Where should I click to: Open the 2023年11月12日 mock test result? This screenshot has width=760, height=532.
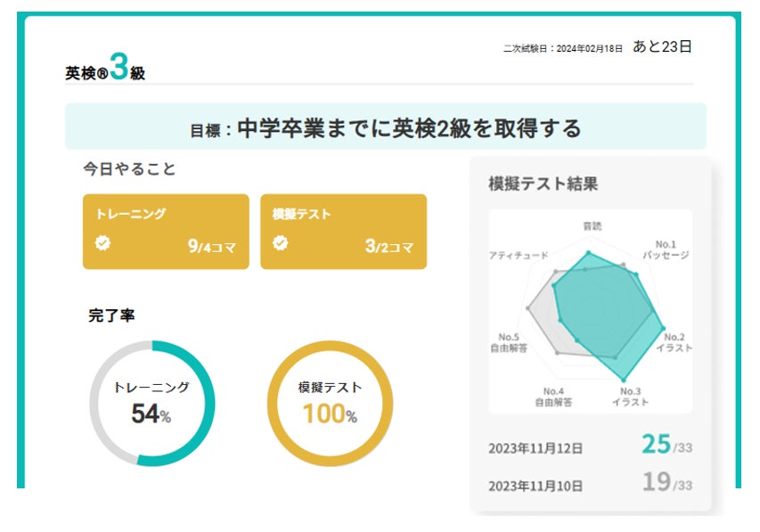point(535,449)
